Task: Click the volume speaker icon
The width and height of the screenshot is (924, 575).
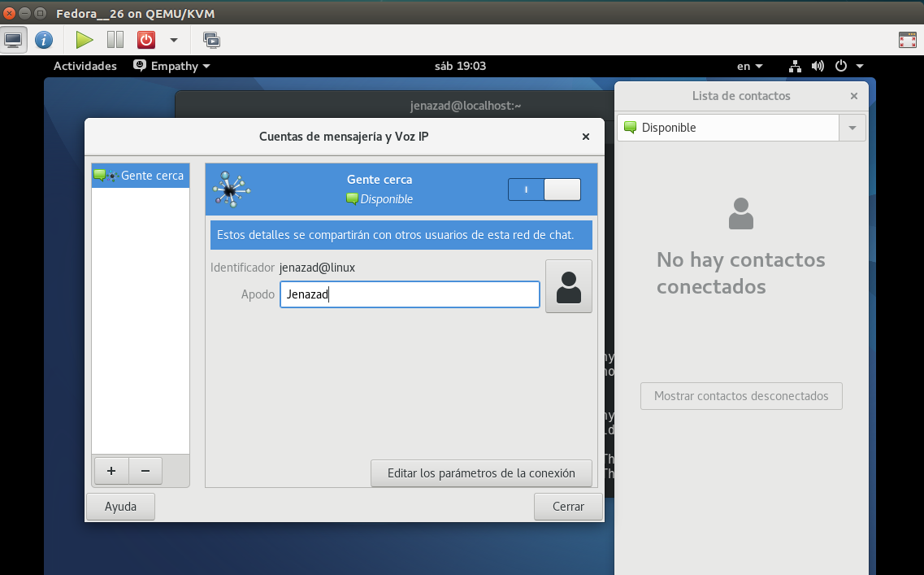Action: tap(818, 66)
